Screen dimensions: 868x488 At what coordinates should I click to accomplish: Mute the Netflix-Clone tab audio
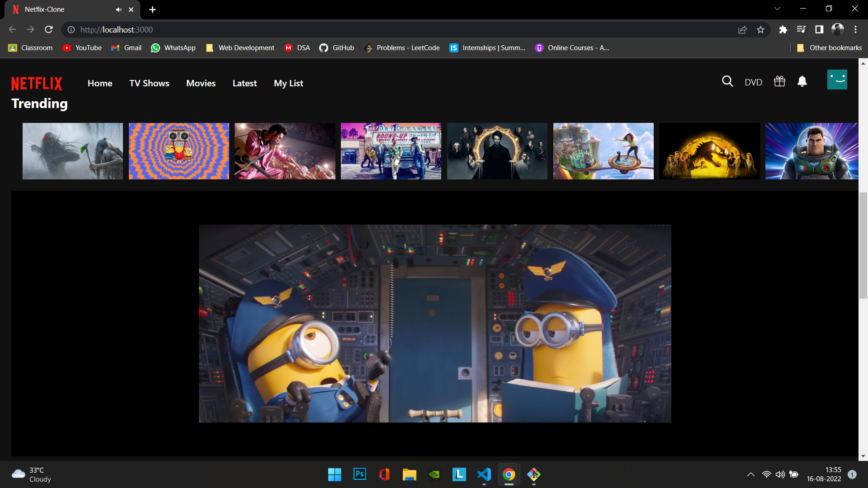coord(118,9)
